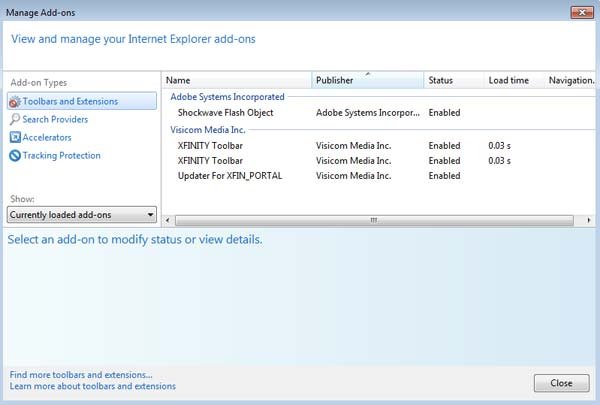
Task: Click the Navigation column header
Action: (570, 80)
